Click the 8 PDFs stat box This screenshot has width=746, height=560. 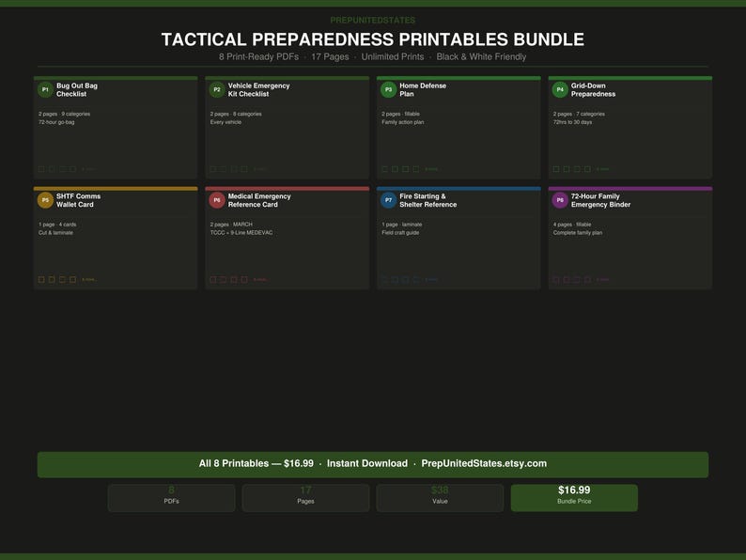coord(171,498)
